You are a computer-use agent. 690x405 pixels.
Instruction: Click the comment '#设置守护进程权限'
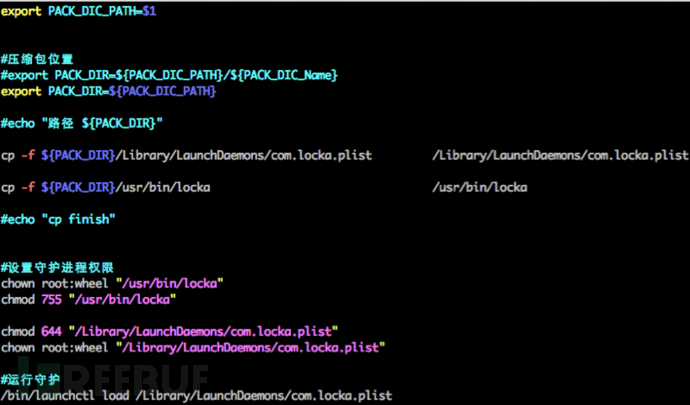coord(57,267)
